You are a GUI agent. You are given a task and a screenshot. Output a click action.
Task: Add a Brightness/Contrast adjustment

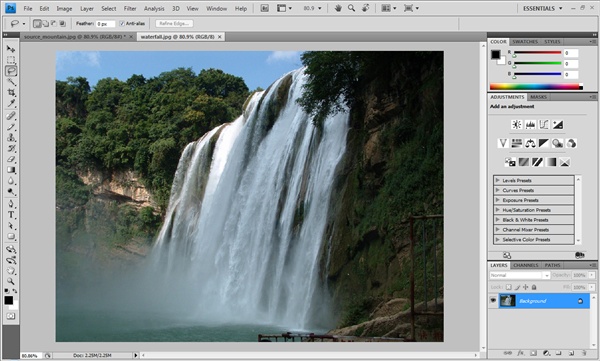click(x=517, y=124)
